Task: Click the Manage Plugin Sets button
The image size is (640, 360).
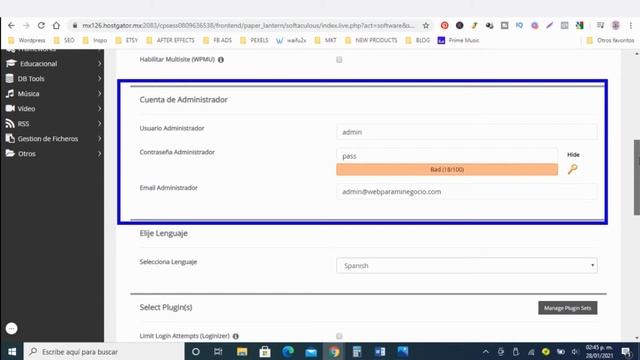Action: (568, 308)
